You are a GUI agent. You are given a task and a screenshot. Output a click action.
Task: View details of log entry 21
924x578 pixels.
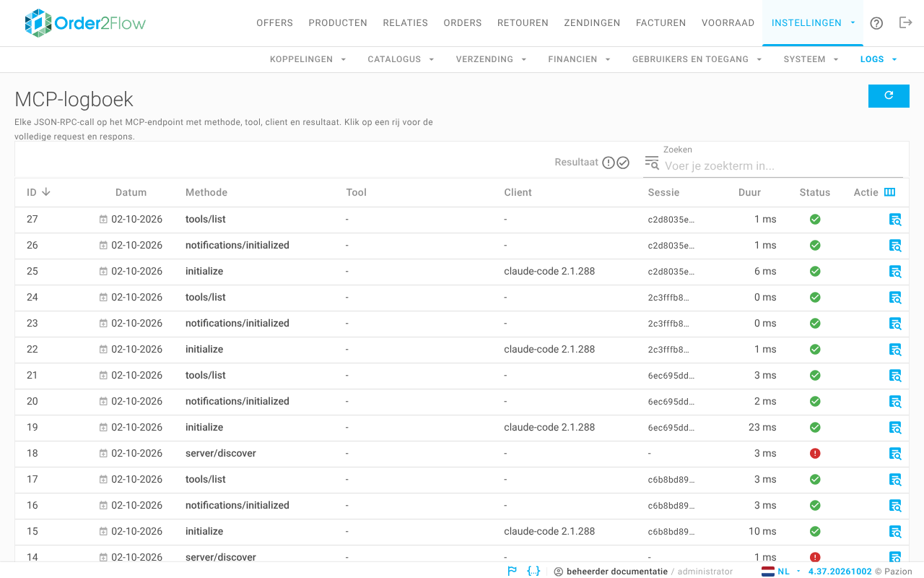895,376
